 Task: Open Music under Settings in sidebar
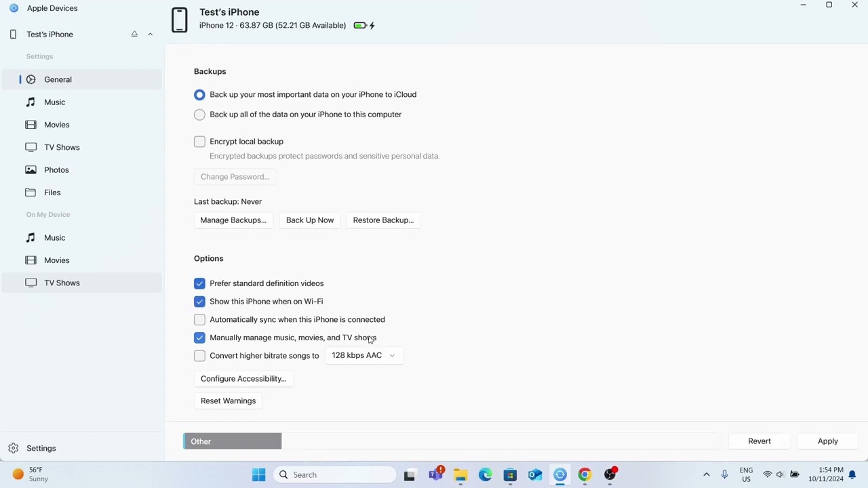tap(81, 102)
